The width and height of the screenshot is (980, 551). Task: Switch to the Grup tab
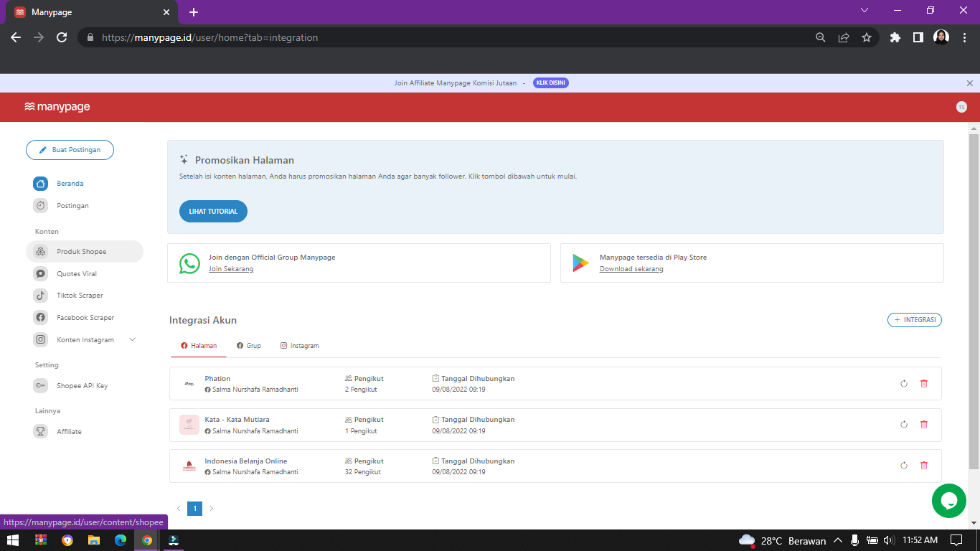pyautogui.click(x=249, y=346)
